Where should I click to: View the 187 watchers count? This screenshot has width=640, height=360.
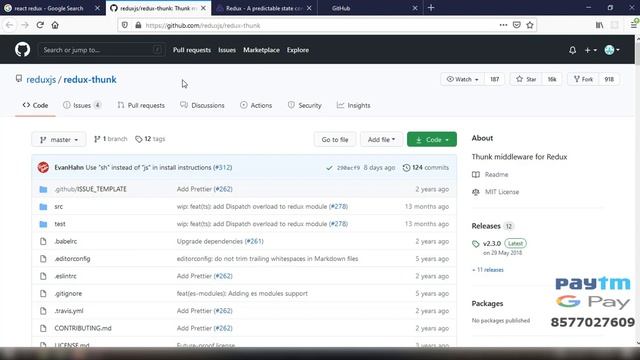494,79
